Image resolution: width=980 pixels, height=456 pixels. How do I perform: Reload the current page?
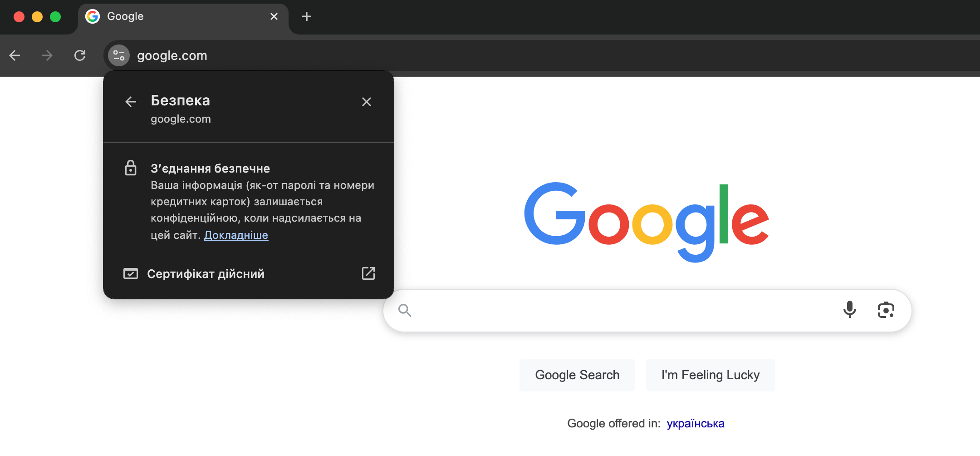[80, 55]
